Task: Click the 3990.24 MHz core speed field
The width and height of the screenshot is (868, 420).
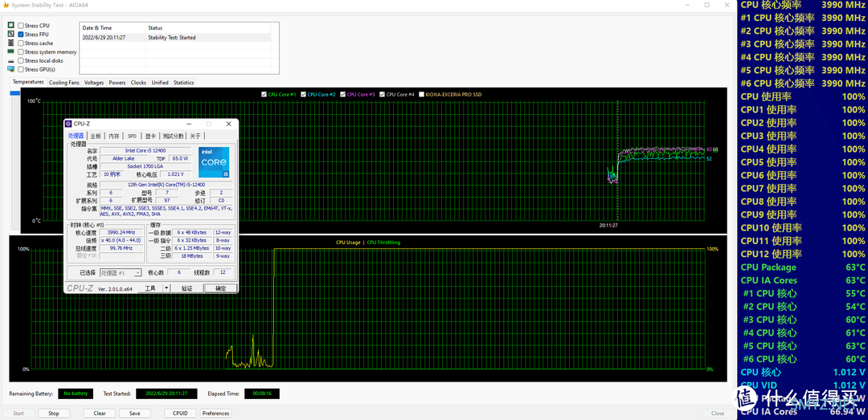Action: pos(122,233)
